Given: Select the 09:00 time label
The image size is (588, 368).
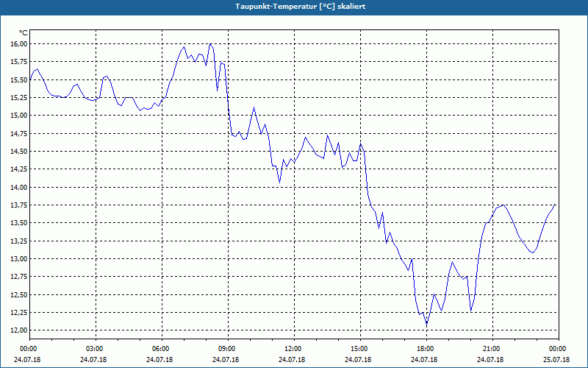Looking at the screenshot, I should click(x=228, y=349).
